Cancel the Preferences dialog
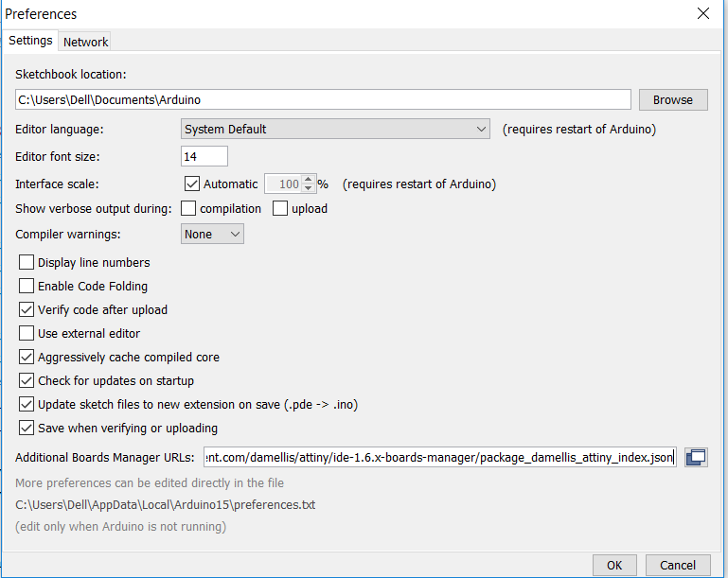Viewport: 728px width, 578px height. 678,565
